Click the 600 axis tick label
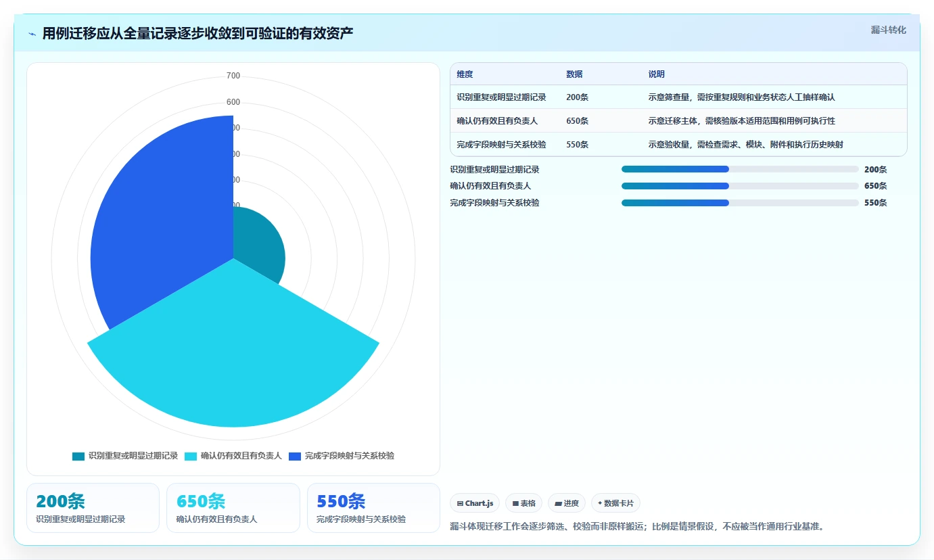The image size is (934, 560). pyautogui.click(x=233, y=102)
